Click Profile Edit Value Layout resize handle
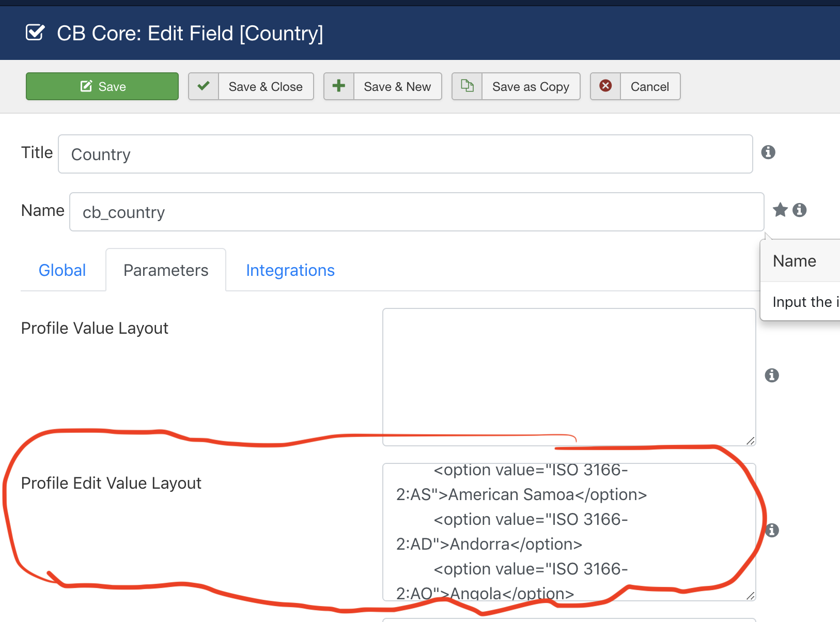 pyautogui.click(x=751, y=596)
